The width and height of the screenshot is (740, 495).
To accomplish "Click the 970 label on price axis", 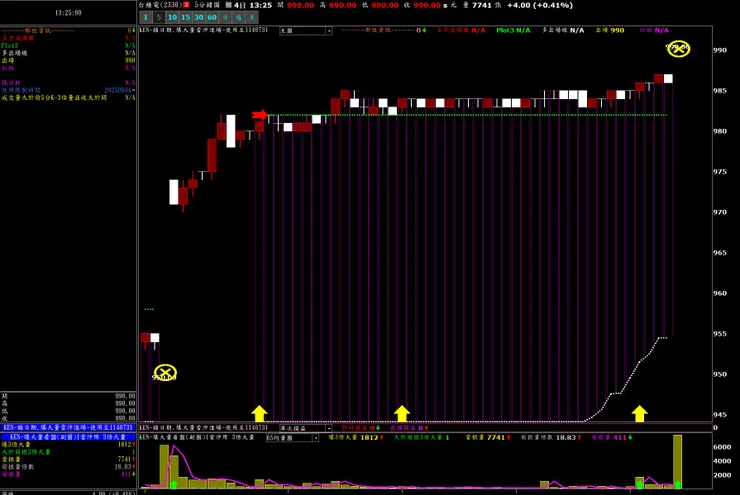I will point(720,212).
